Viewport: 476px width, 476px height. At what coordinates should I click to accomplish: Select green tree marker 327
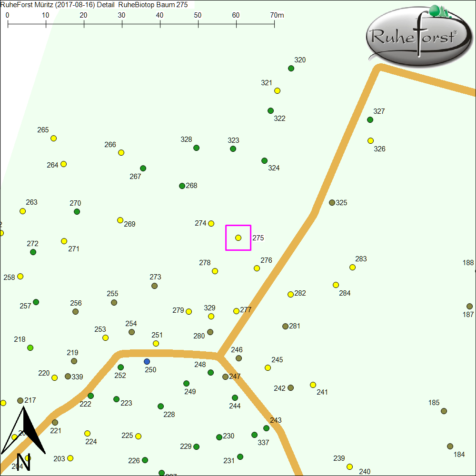(x=370, y=120)
